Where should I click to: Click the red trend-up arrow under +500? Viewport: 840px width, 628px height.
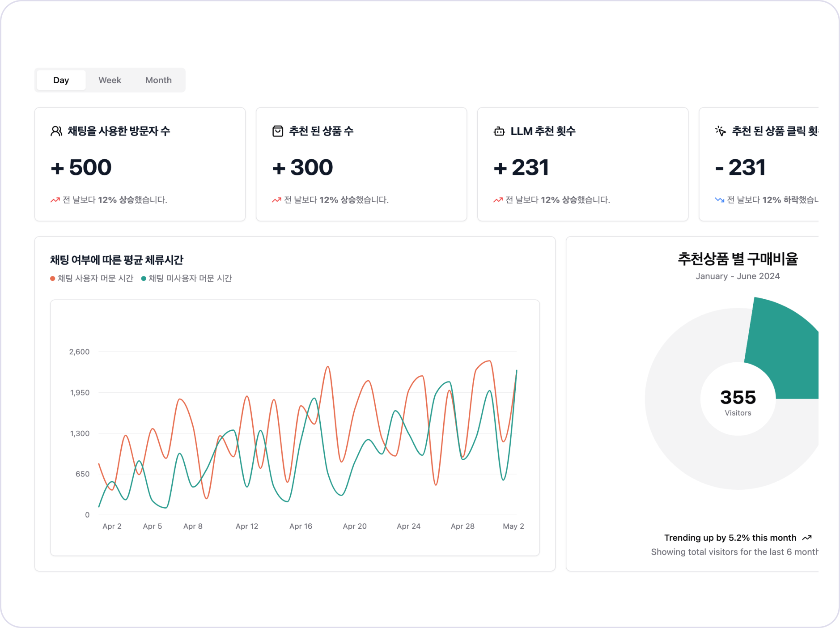coord(55,200)
